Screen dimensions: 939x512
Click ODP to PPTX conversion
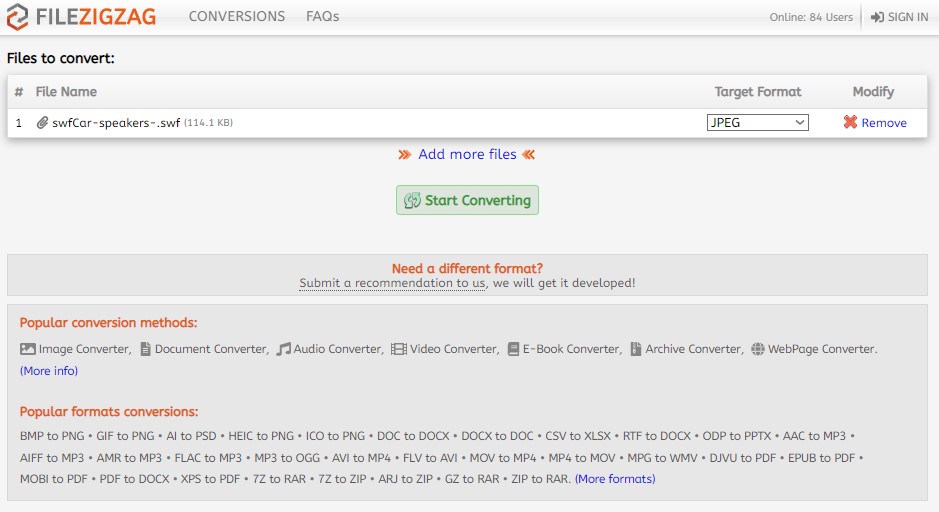(737, 436)
